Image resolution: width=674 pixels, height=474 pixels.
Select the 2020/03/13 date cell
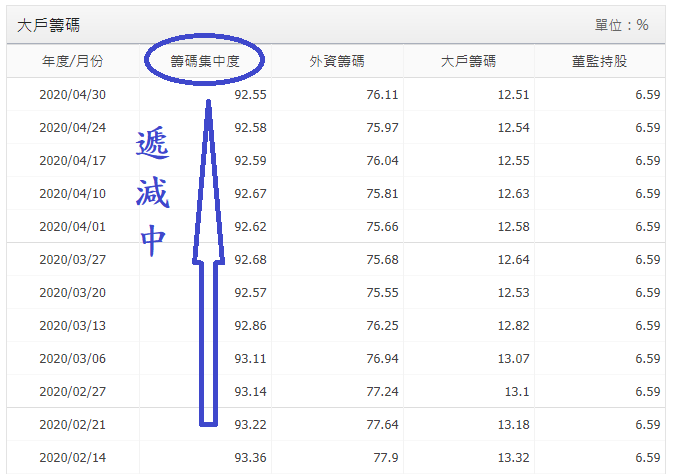[72, 326]
